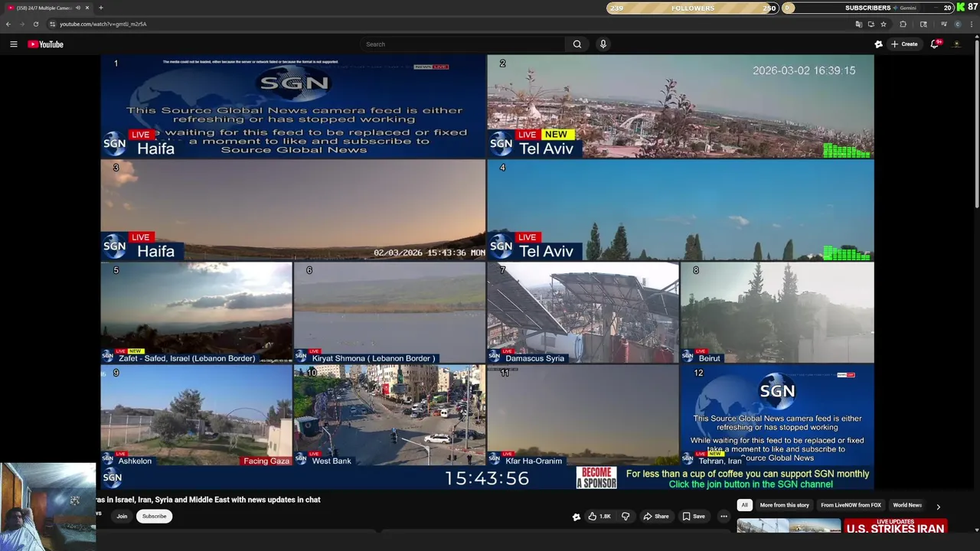The image size is (980, 551).
Task: Click camera 6 Kiryat Shmona feed
Action: [x=389, y=313]
